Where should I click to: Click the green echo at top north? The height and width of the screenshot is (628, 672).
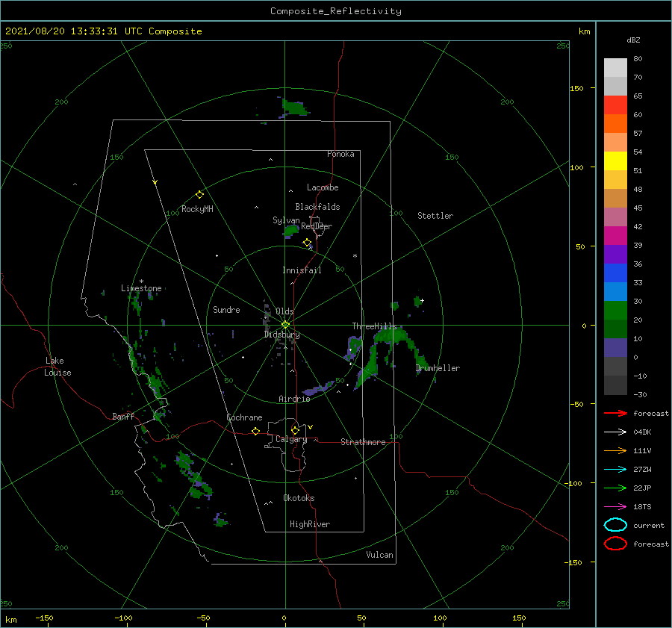[294, 108]
